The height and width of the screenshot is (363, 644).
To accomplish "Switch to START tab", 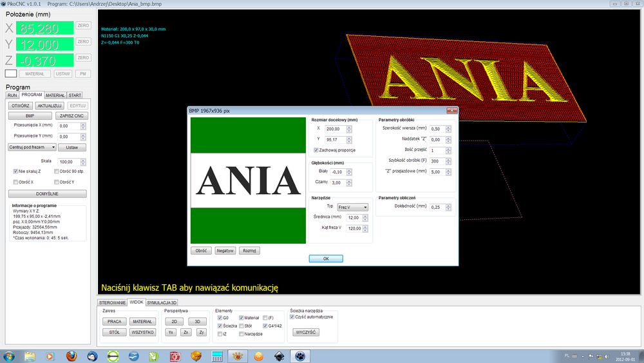I will [75, 95].
